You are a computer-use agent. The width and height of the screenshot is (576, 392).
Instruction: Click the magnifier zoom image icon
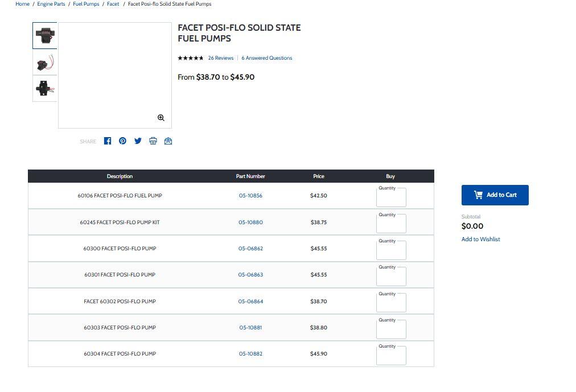(161, 118)
